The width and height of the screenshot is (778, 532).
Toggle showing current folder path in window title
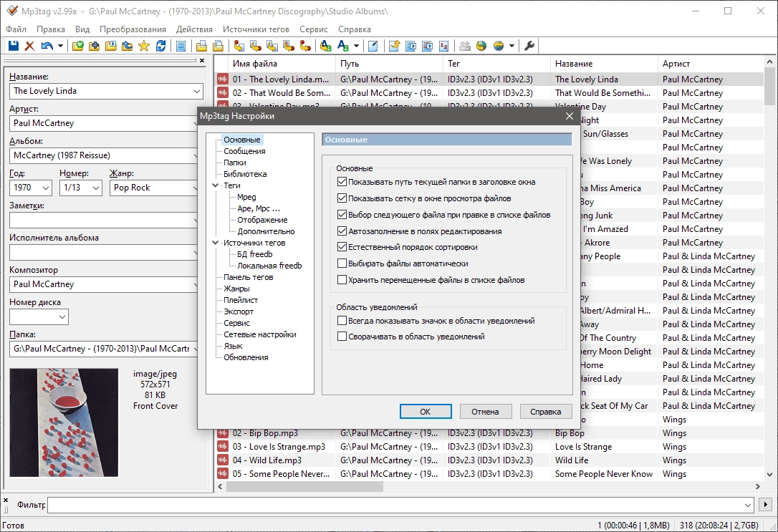pyautogui.click(x=342, y=182)
